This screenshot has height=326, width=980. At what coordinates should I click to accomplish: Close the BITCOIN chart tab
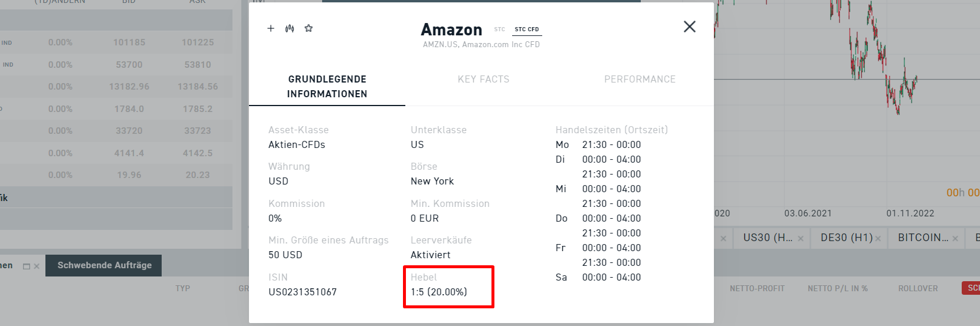pos(955,238)
